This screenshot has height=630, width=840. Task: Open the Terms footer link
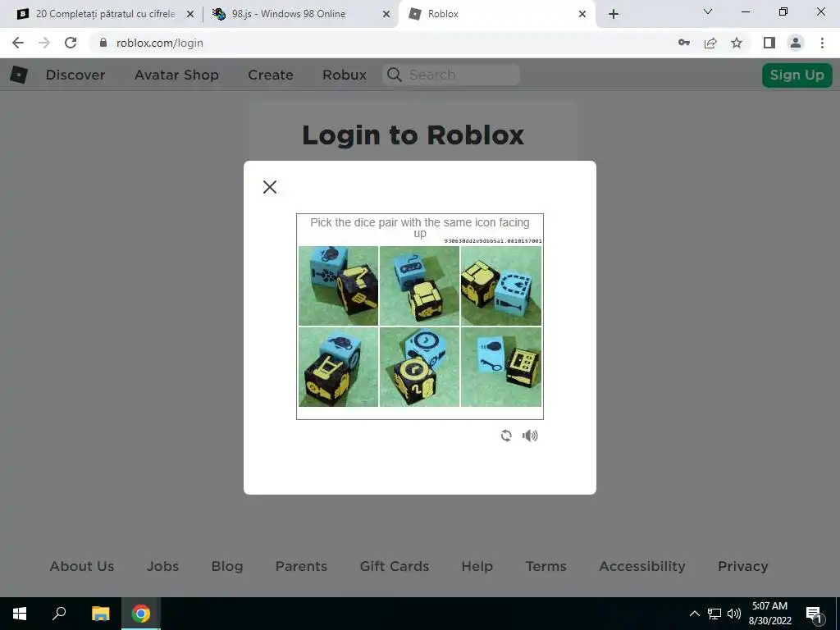click(546, 566)
